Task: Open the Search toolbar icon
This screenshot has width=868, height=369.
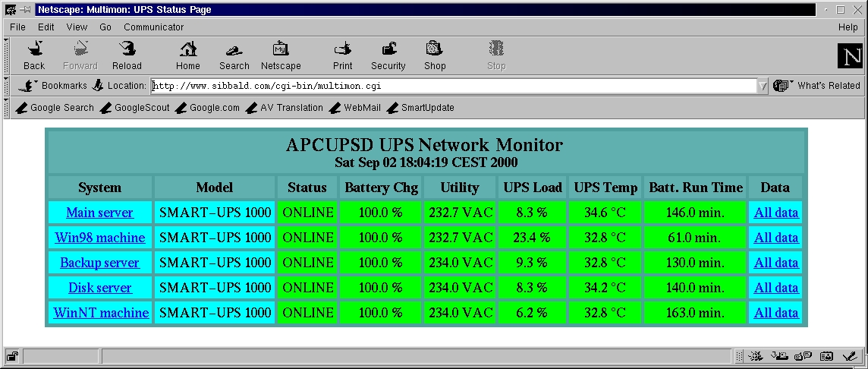Action: pyautogui.click(x=234, y=50)
